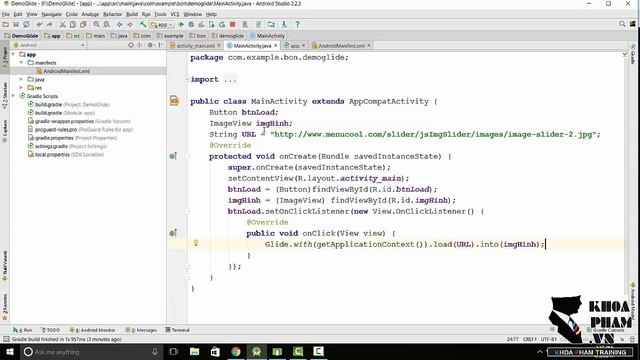Image resolution: width=640 pixels, height=360 pixels.
Task: Click the Undo arrow icon
Action: coord(39,25)
